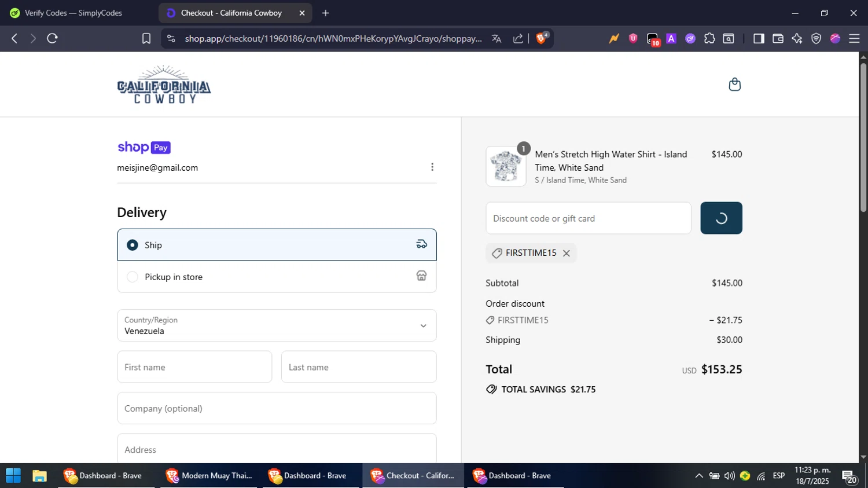Screen dimensions: 868x488
Task: Click the TOTAL SAVINGS $21.75 line
Action: (541, 390)
